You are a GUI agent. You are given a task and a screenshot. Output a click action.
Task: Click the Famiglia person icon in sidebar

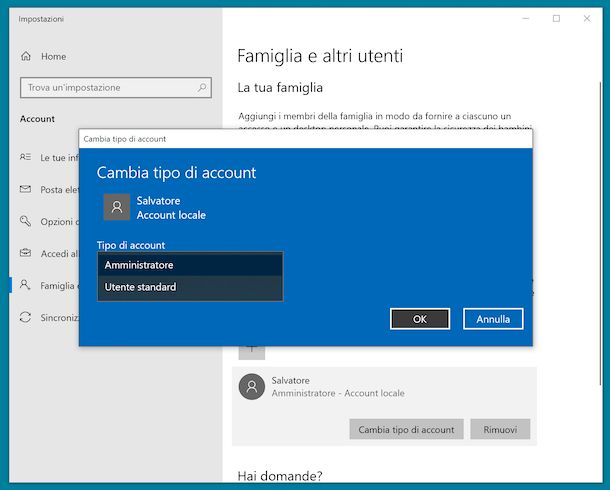point(25,285)
